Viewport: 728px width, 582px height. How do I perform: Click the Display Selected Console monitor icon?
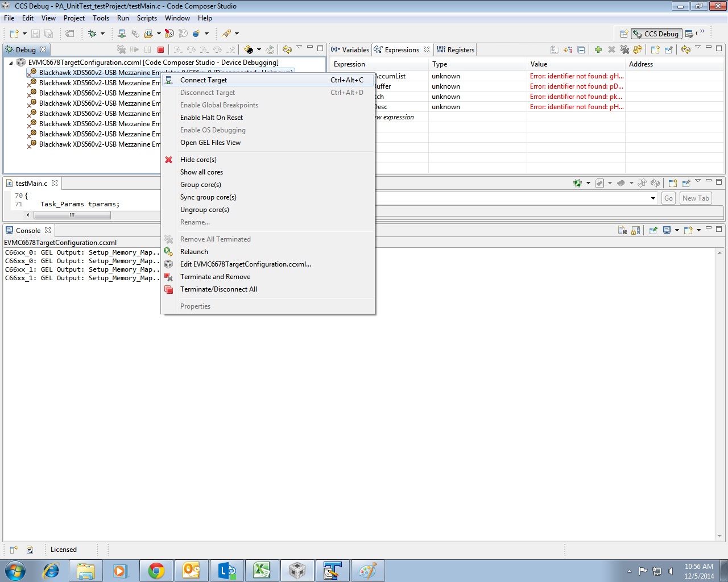[x=667, y=230]
